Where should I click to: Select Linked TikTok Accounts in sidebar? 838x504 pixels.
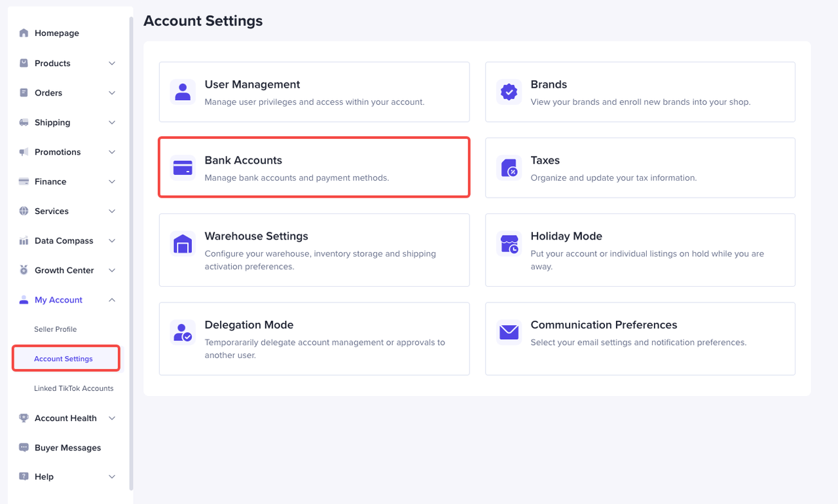[x=74, y=388]
